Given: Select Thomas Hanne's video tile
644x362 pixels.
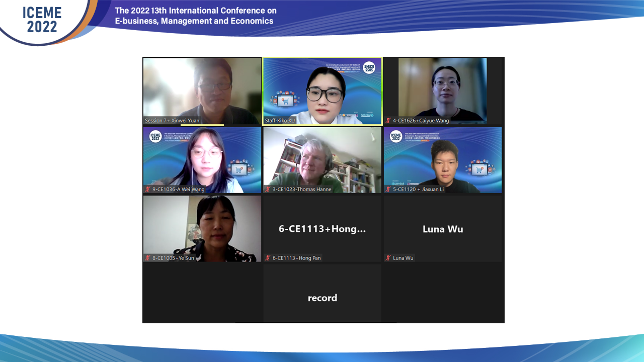Looking at the screenshot, I should [x=323, y=160].
